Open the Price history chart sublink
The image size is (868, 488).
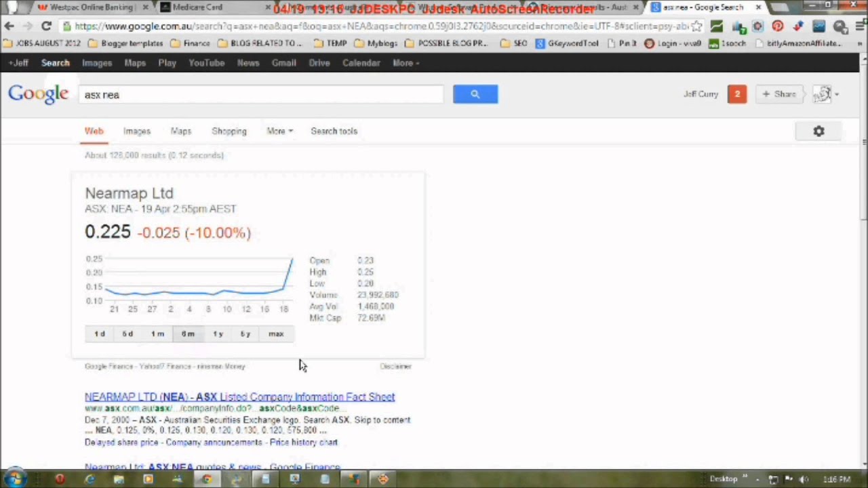click(303, 443)
